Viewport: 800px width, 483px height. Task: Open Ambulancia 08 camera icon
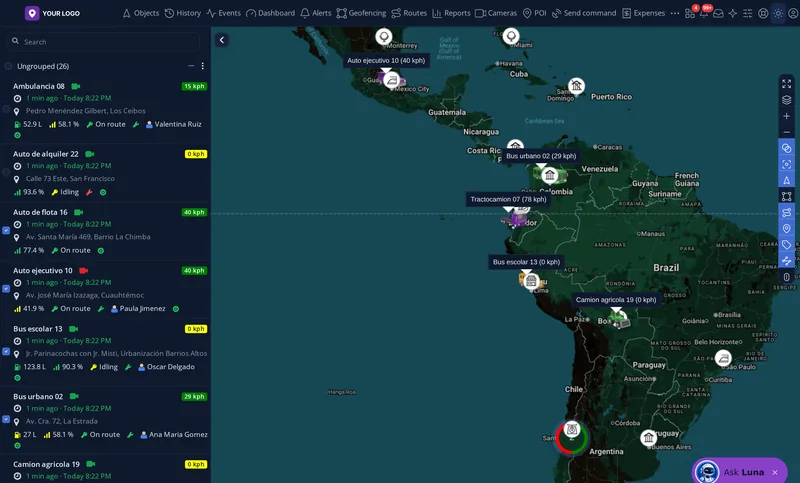[76, 86]
